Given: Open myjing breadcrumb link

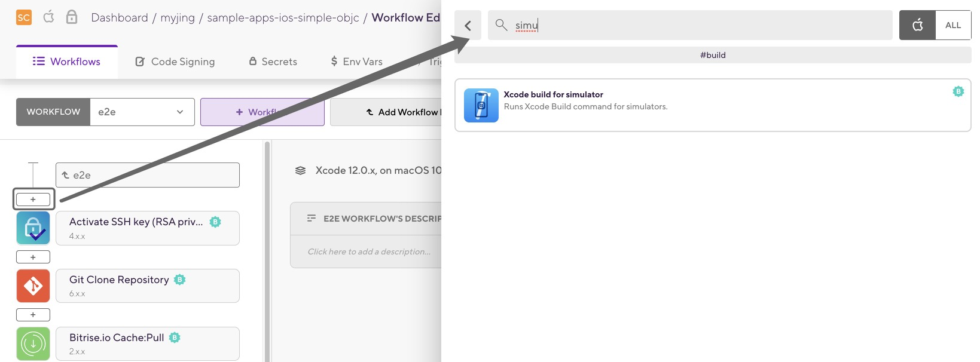Looking at the screenshot, I should coord(178,18).
